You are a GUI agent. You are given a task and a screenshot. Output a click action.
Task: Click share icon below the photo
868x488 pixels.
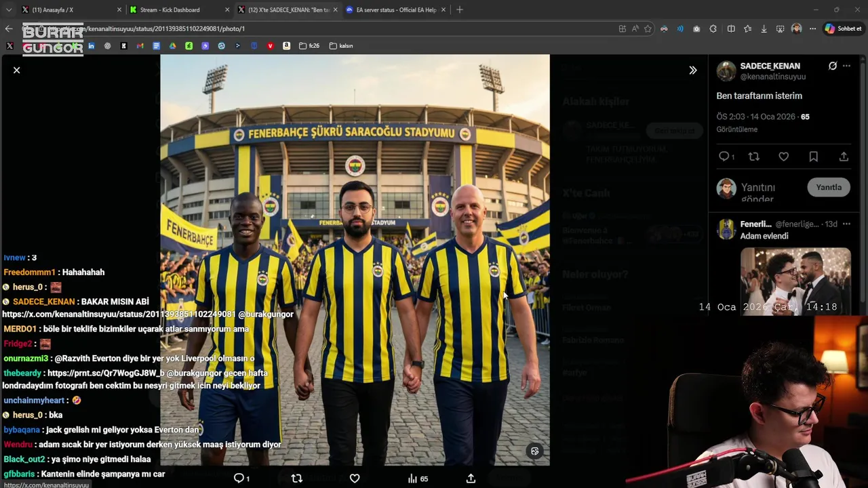tap(471, 479)
